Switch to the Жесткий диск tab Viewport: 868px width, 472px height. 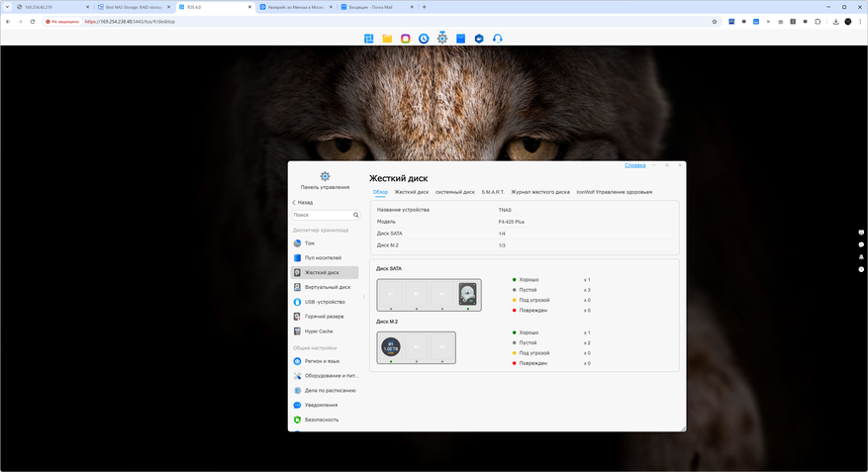pyautogui.click(x=412, y=192)
